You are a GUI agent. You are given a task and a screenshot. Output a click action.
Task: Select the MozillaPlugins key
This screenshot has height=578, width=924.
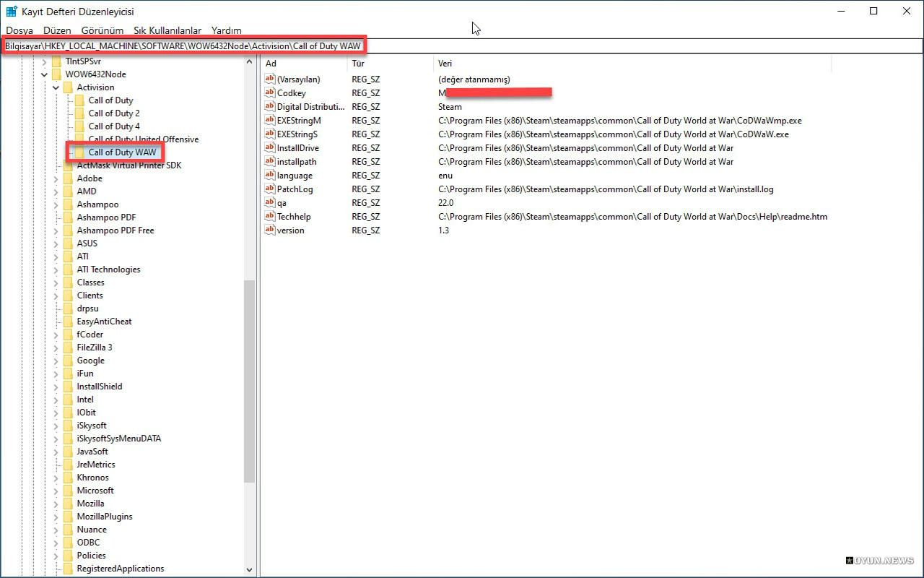click(105, 517)
